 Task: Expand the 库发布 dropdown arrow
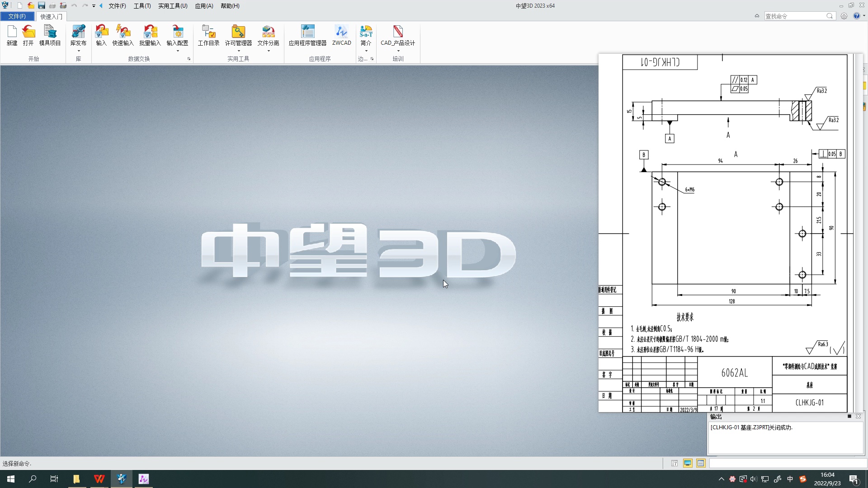pyautogui.click(x=78, y=51)
